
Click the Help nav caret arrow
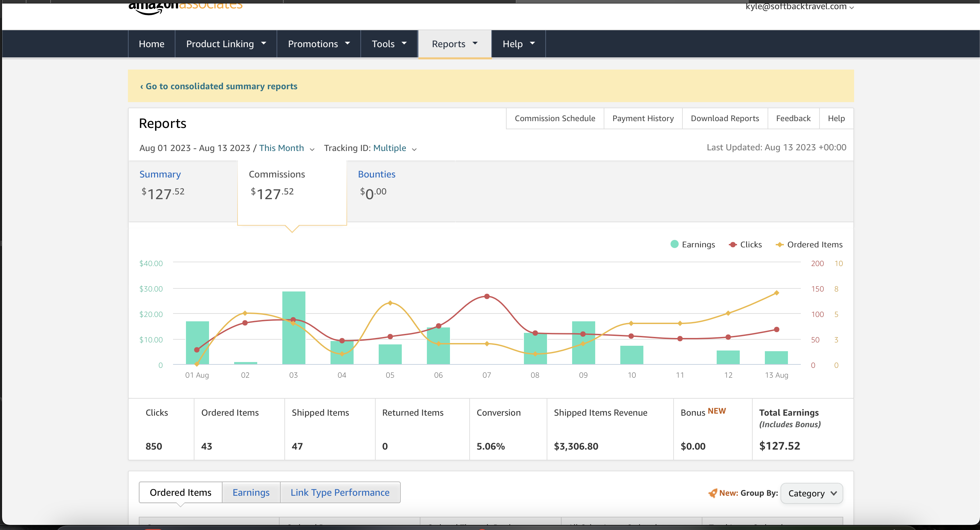pyautogui.click(x=532, y=43)
